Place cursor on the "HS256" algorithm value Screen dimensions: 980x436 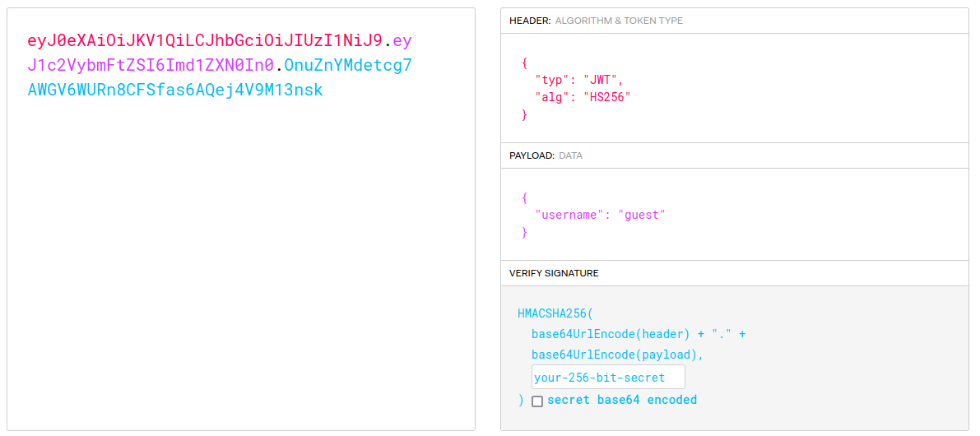click(607, 97)
